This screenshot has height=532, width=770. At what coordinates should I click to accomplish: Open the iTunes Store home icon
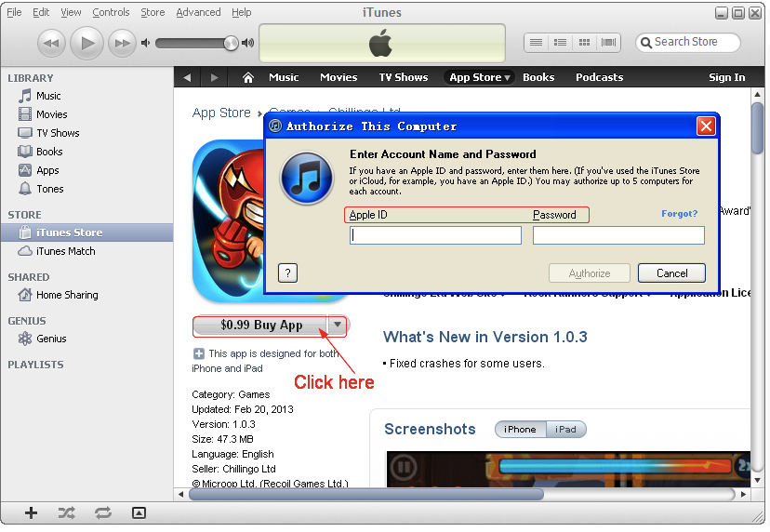tap(248, 77)
